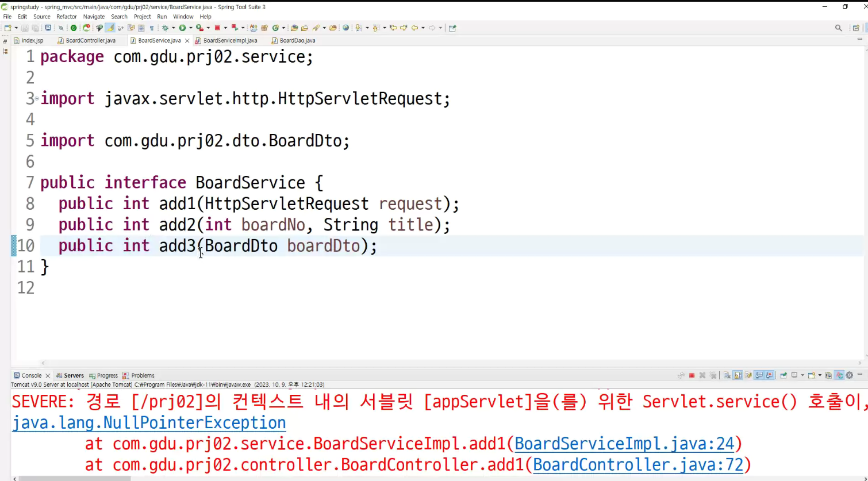Toggle the Mark Occurrences highlighter icon
Viewport: 868px width, 481px height.
tap(111, 28)
